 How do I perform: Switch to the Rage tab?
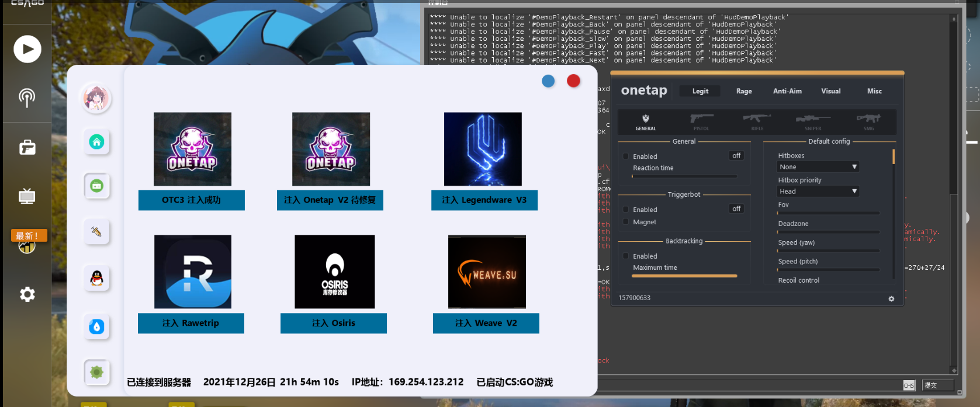pyautogui.click(x=744, y=91)
